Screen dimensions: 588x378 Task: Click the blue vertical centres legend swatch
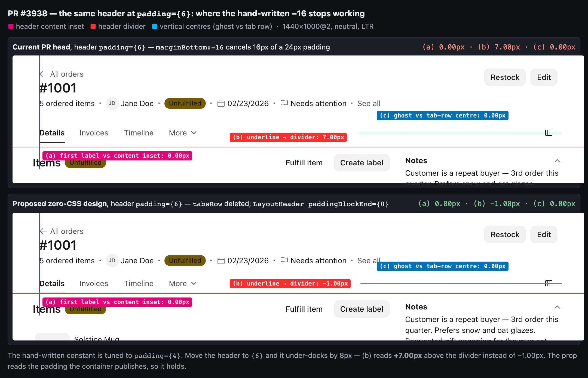pyautogui.click(x=155, y=26)
